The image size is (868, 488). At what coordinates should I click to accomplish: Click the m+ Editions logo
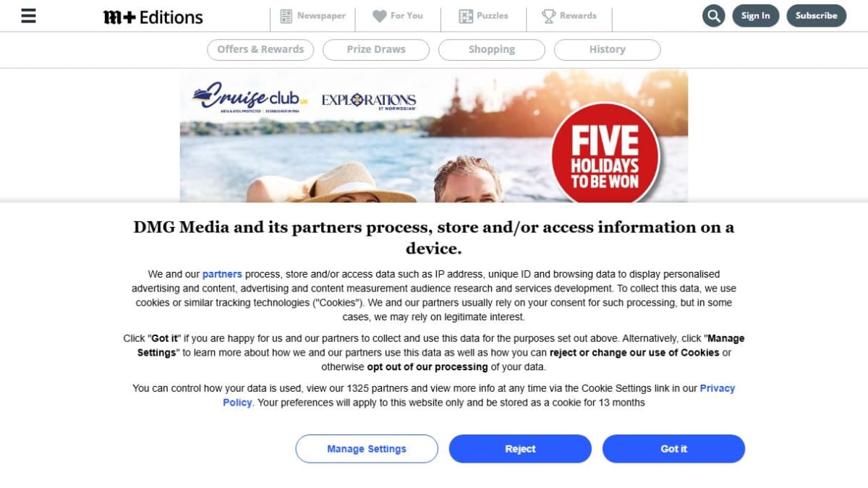pos(153,17)
